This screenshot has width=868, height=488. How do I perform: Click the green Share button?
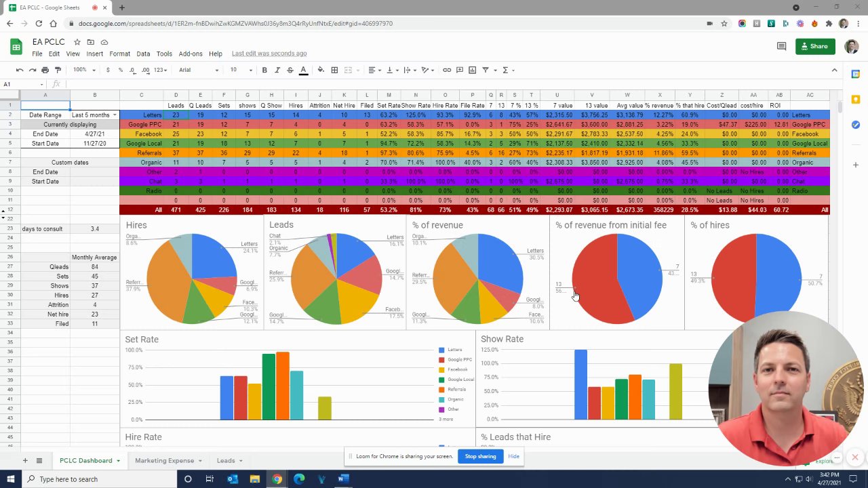815,46
